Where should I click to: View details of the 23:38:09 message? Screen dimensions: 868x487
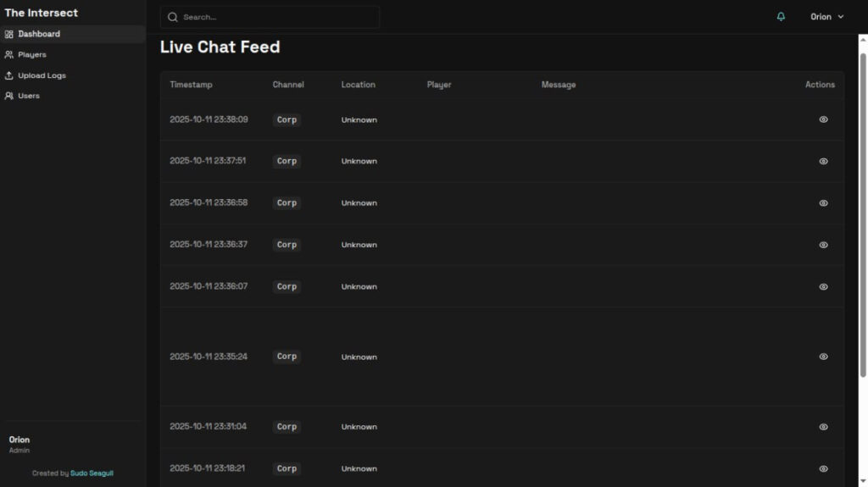[x=823, y=119]
